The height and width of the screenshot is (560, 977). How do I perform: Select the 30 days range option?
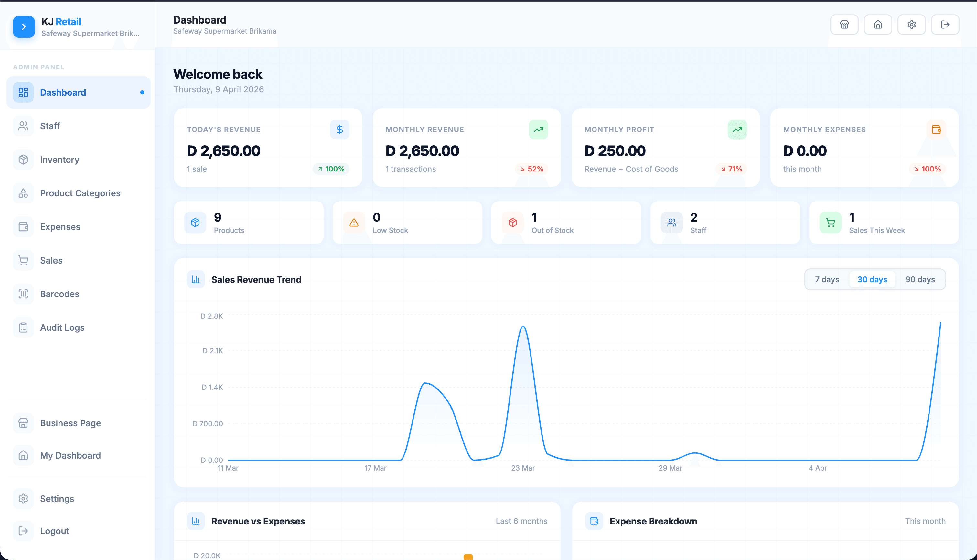coord(872,280)
